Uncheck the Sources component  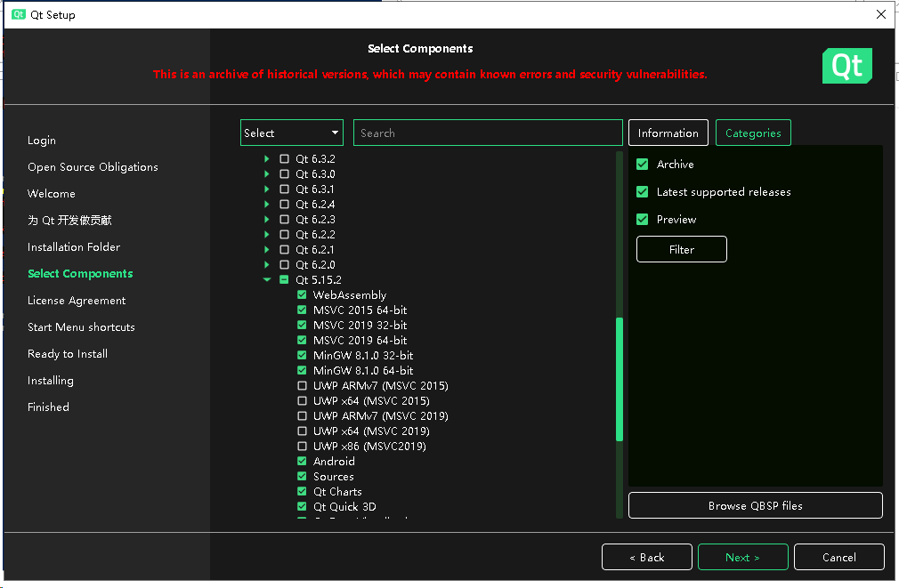302,476
